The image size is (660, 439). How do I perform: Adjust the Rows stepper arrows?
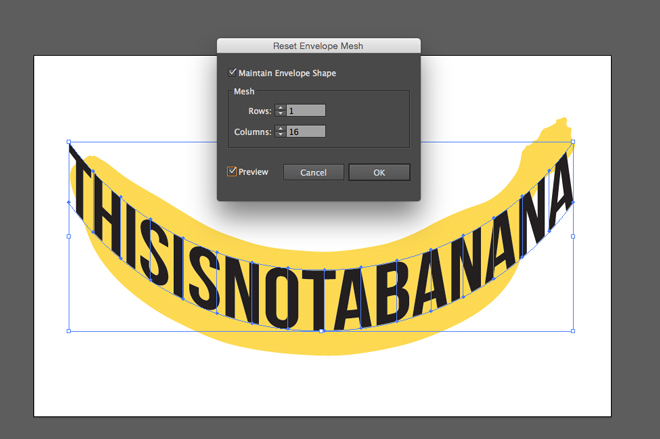280,111
